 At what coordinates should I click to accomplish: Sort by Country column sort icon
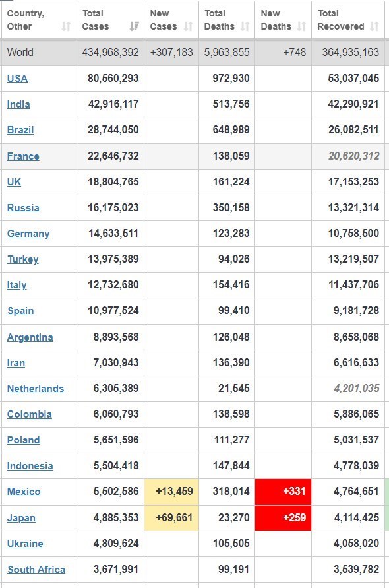[x=66, y=26]
